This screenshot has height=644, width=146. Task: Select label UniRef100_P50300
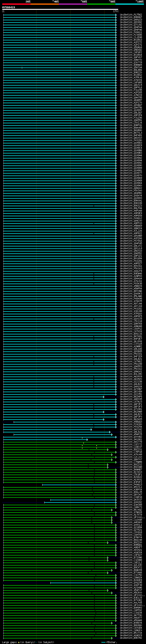[131, 191]
